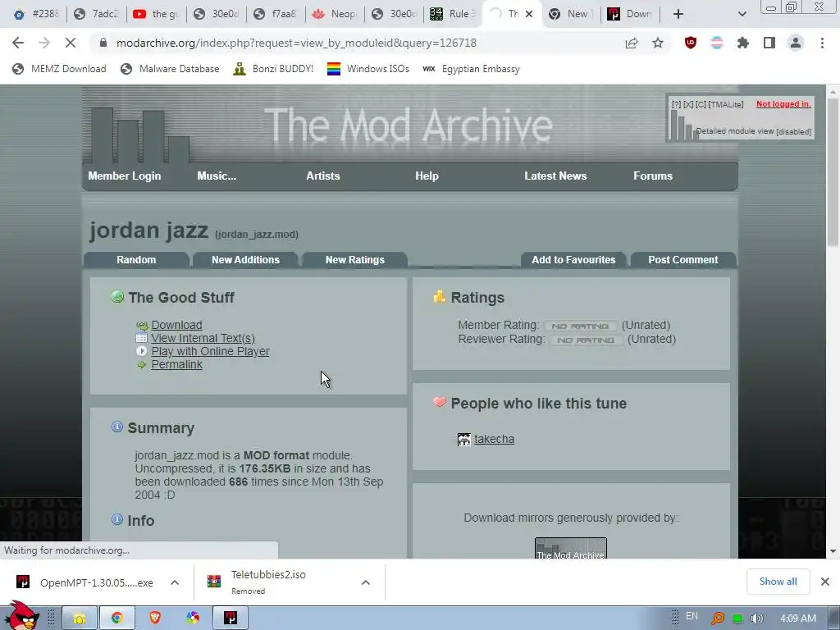
Task: Close the loading Mod Archive tab
Action: pos(529,14)
